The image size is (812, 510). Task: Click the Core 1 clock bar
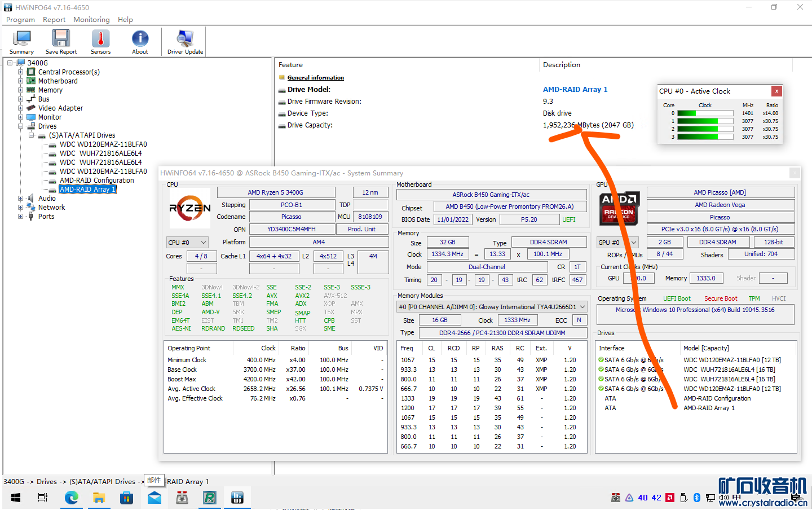click(x=705, y=121)
